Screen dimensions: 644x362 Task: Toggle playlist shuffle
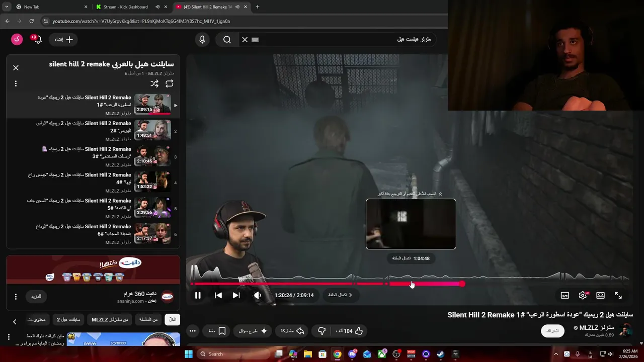[x=154, y=83]
